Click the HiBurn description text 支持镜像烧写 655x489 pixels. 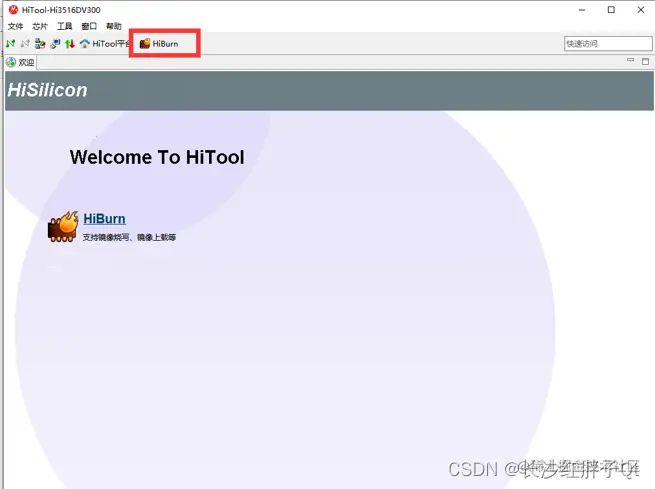(x=129, y=237)
